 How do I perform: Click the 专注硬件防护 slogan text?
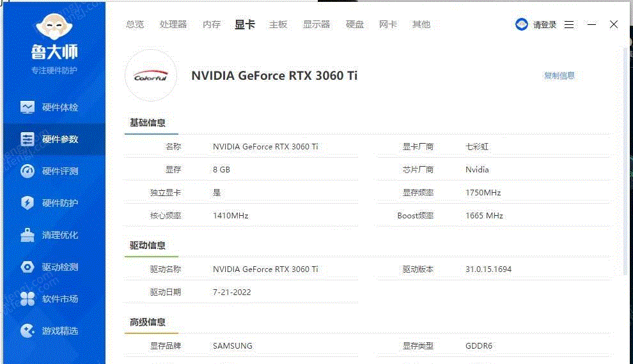pyautogui.click(x=54, y=70)
